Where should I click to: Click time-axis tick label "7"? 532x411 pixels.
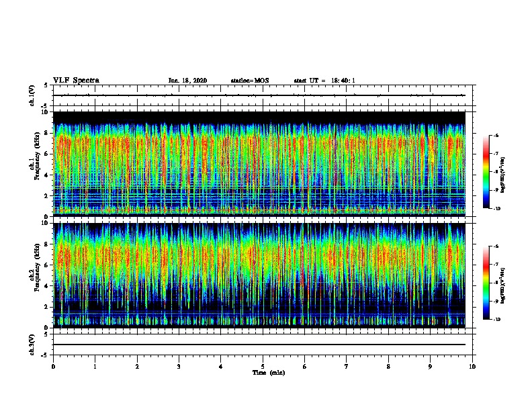347,367
